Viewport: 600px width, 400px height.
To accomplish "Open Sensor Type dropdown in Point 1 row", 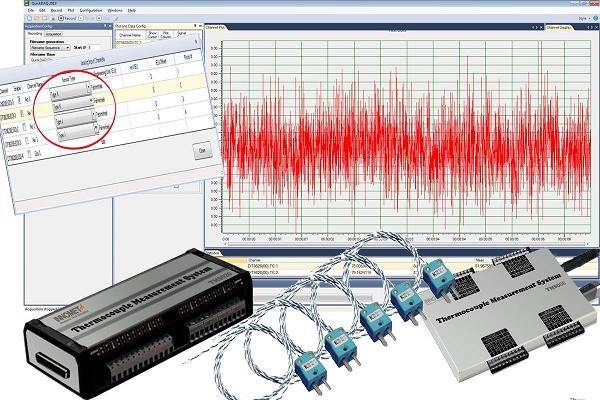I will (x=71, y=91).
